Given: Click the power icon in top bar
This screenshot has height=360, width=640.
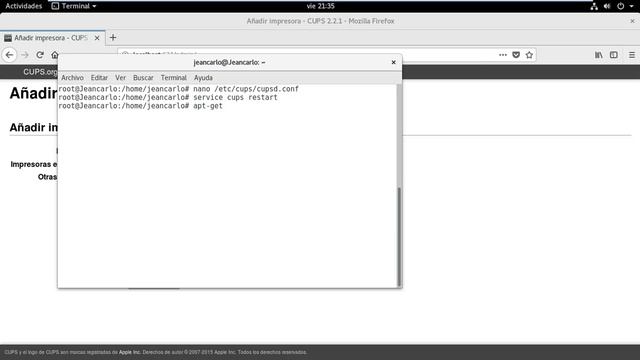Looking at the screenshot, I should pyautogui.click(x=620, y=6).
